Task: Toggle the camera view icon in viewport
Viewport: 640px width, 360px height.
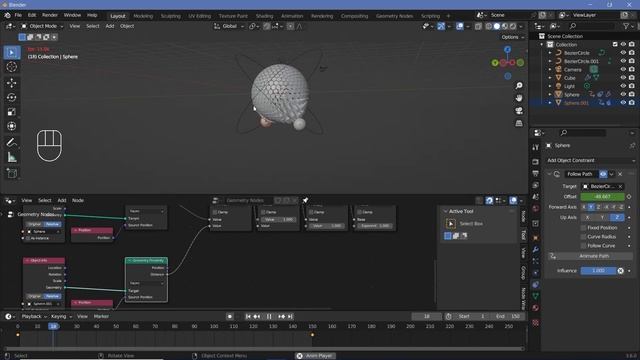Action: pos(519,111)
